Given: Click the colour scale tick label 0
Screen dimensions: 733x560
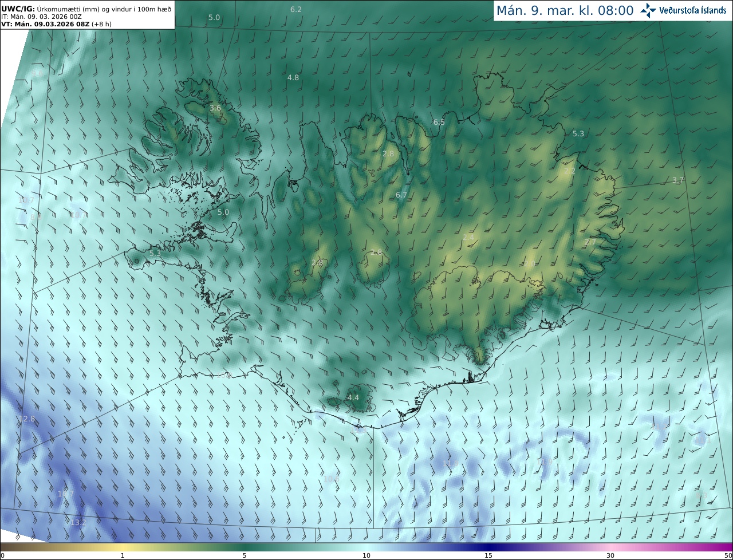Looking at the screenshot, I should click(2, 555).
